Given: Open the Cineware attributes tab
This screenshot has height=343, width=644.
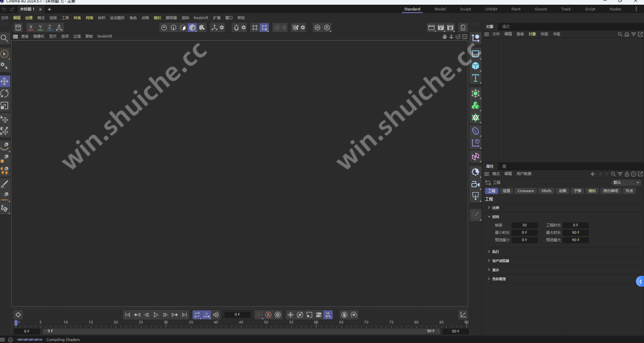Looking at the screenshot, I should click(x=525, y=191).
